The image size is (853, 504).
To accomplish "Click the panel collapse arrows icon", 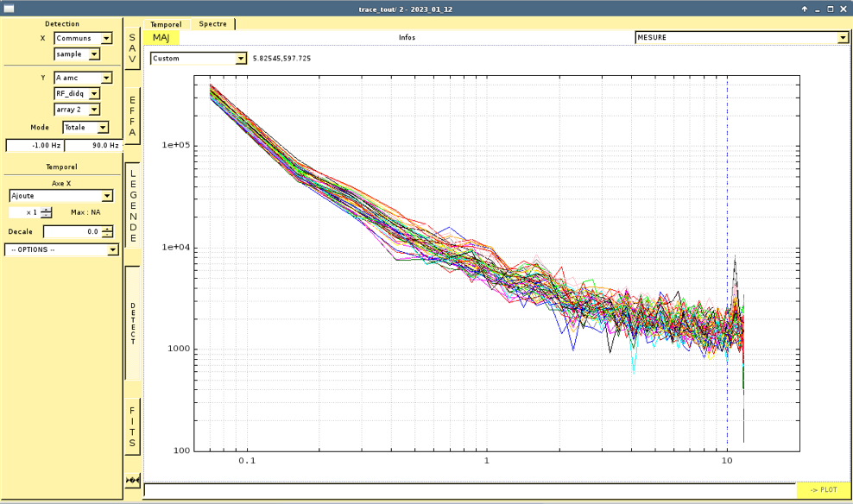I will coord(132,480).
